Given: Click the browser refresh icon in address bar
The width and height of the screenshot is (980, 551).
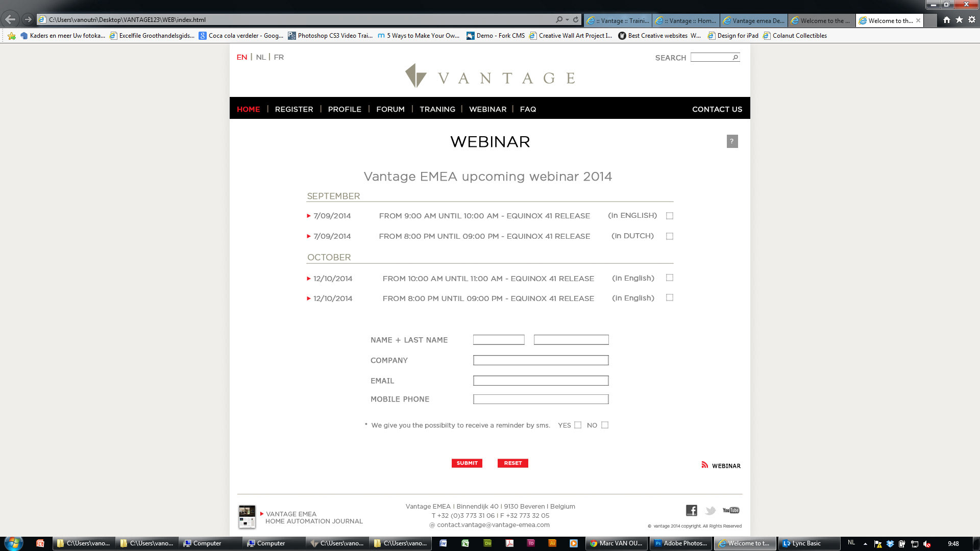Looking at the screenshot, I should 576,20.
